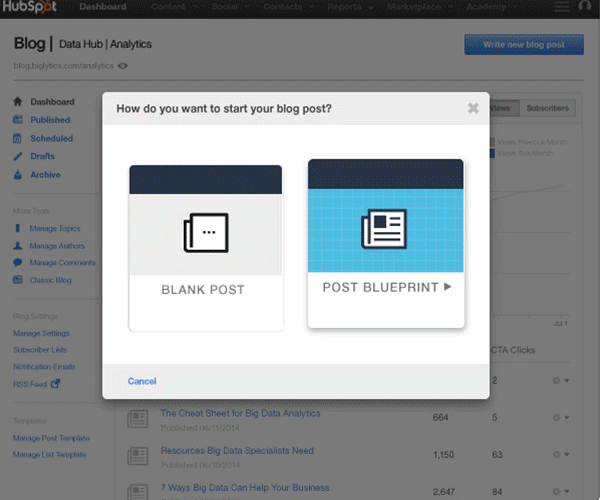Image resolution: width=600 pixels, height=500 pixels.
Task: Switch to the Subscribers tab
Action: coord(547,108)
